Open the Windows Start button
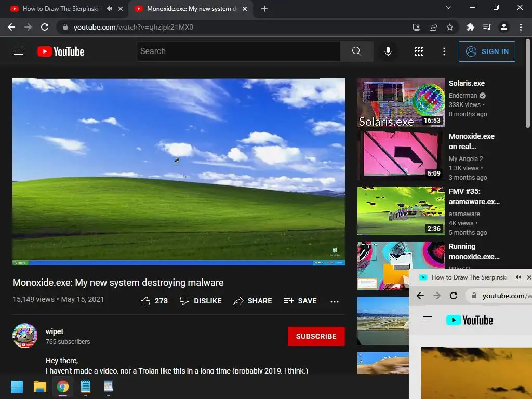This screenshot has width=532, height=399. click(17, 387)
